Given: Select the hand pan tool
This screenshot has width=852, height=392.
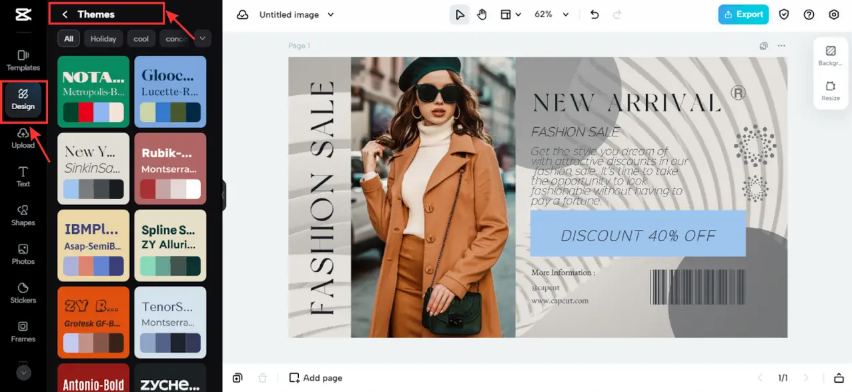Looking at the screenshot, I should tap(482, 15).
